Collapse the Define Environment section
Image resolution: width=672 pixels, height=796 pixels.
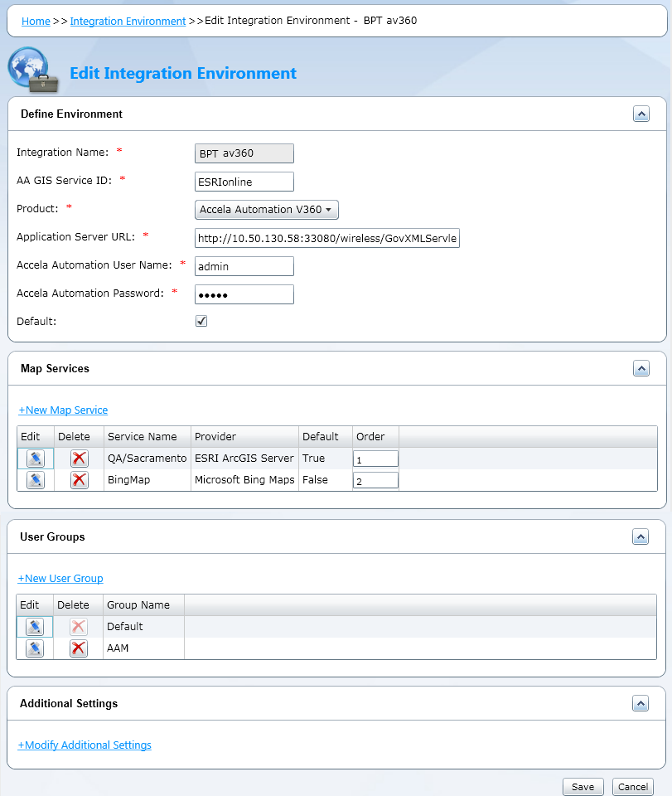[641, 114]
